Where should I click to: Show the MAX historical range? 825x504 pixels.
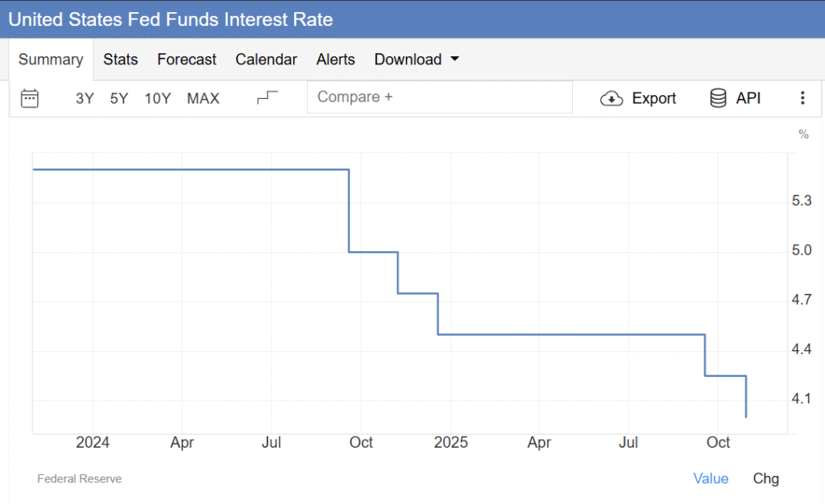tap(203, 98)
